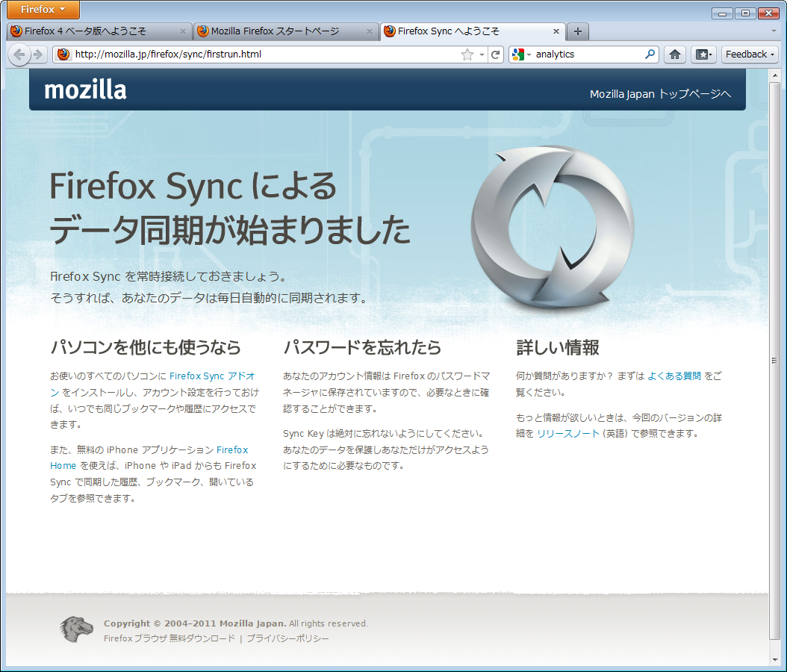Open the プライバシーポリシー footer link
The image size is (787, 672).
[x=287, y=638]
